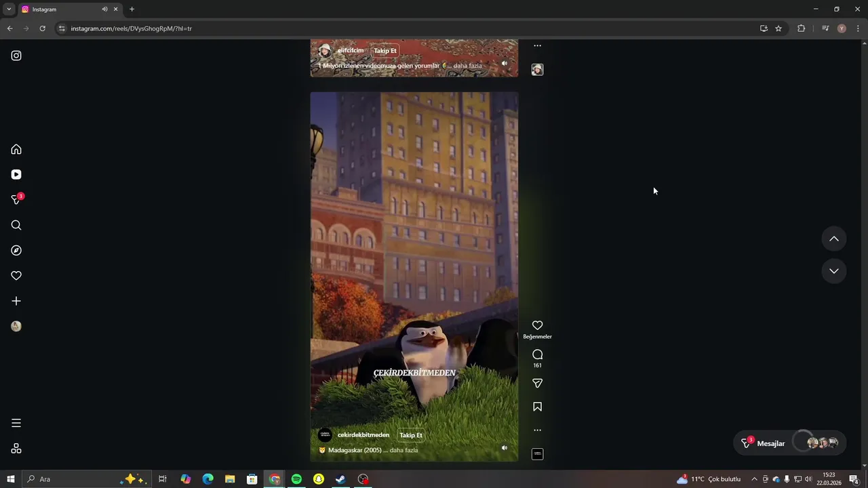868x488 pixels.
Task: Open the 15:23 clock and calendar
Action: click(x=829, y=479)
